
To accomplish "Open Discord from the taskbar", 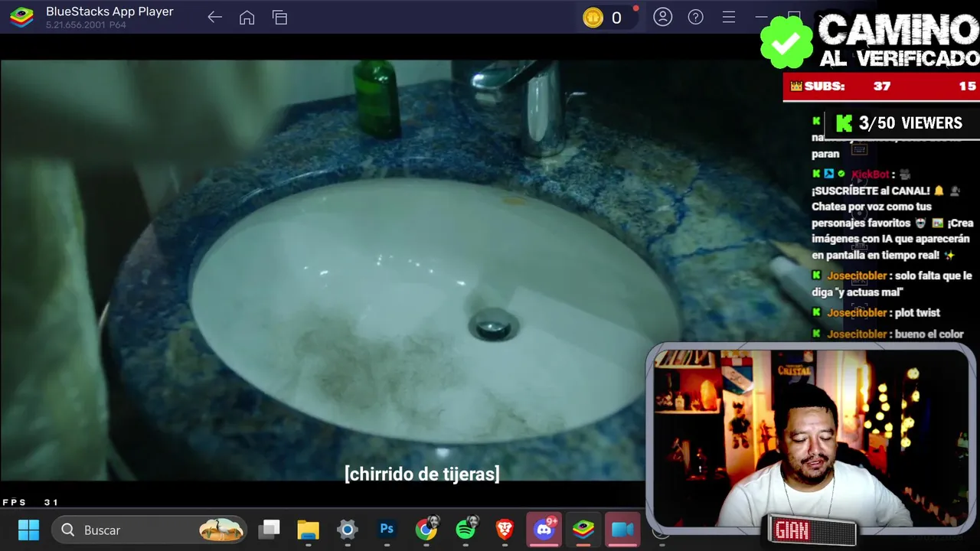I will point(544,530).
